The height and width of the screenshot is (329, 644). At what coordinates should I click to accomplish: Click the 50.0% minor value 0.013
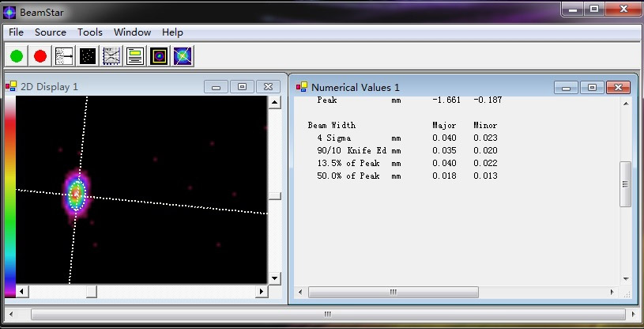(485, 176)
